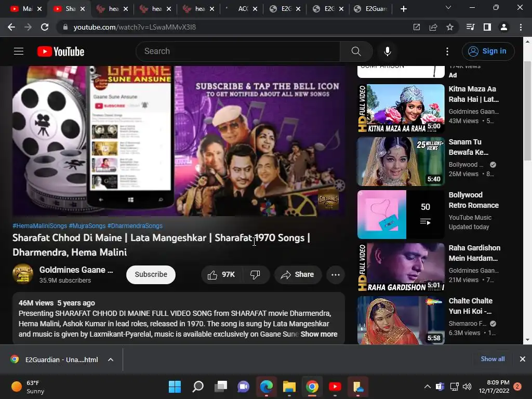Close the active 'Sha' YouTube tab
532x399 pixels.
[83, 9]
